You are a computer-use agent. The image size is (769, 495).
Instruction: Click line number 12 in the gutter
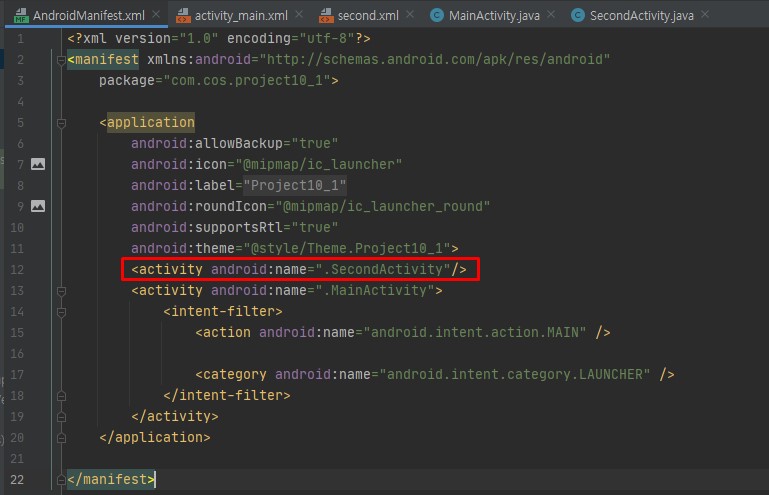pos(17,270)
